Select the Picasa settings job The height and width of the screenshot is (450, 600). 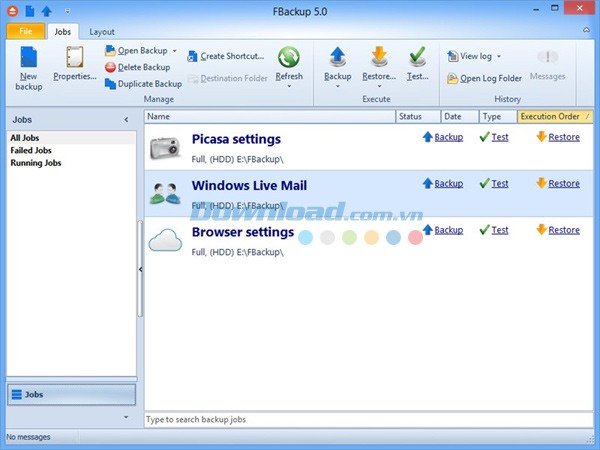(368, 147)
